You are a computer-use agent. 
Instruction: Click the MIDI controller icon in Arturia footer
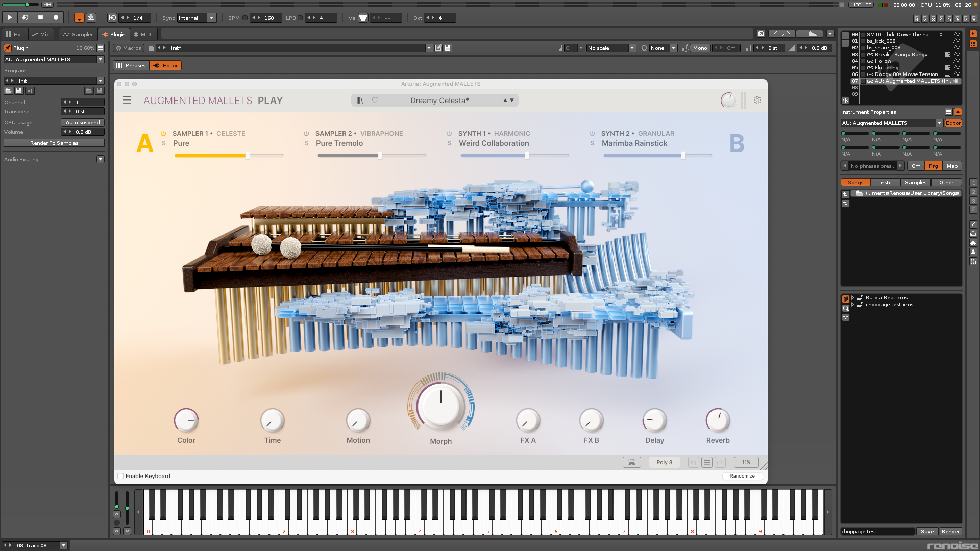pos(631,462)
